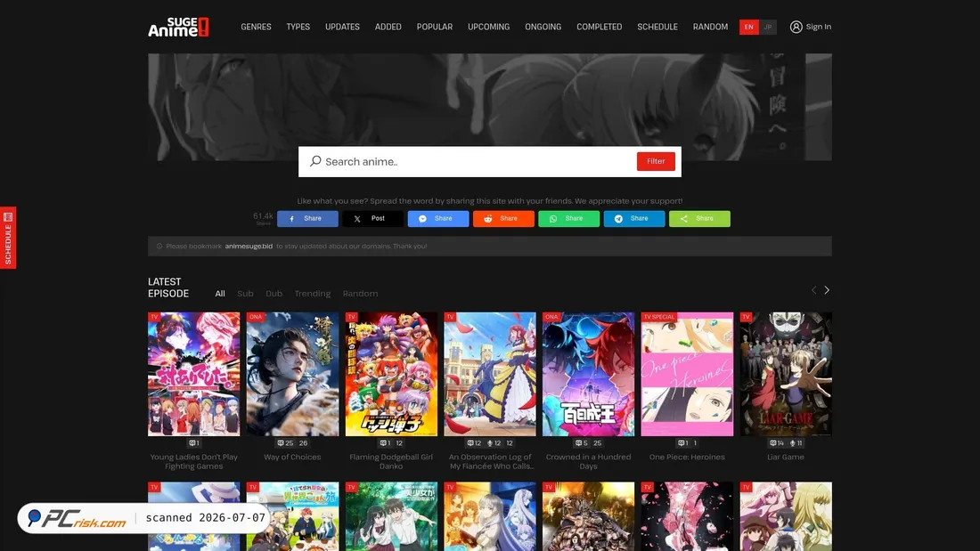Open the animesuge.bid bookmark link
Image resolution: width=980 pixels, height=551 pixels.
pyautogui.click(x=249, y=247)
